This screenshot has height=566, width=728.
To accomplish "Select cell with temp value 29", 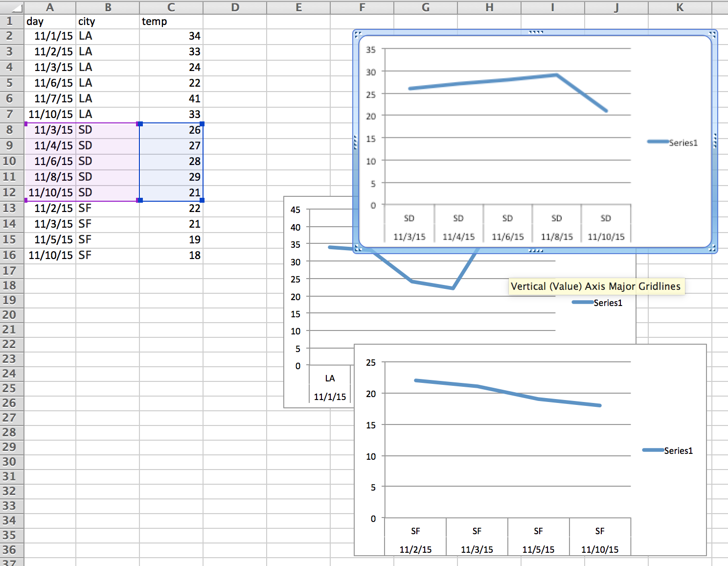I will pos(171,177).
